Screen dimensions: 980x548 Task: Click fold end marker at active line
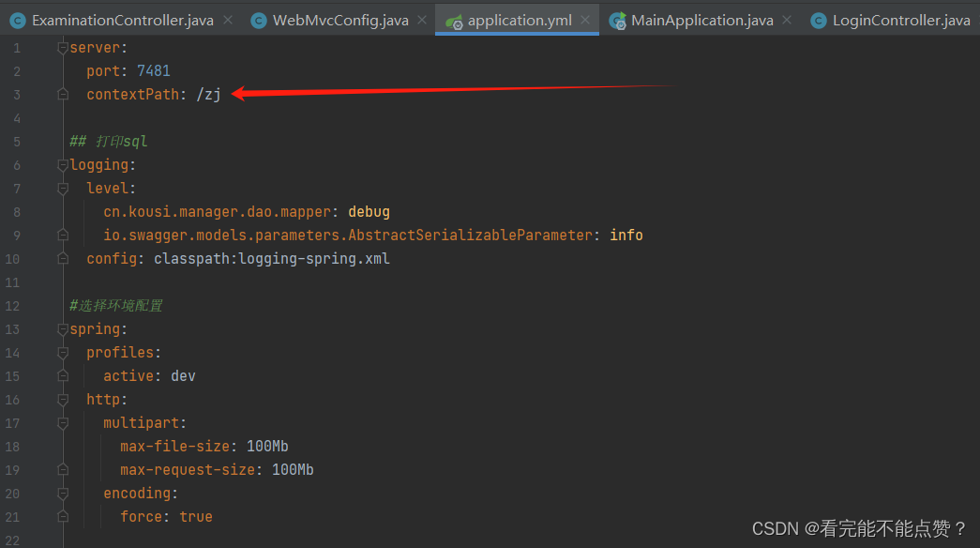[x=63, y=376]
